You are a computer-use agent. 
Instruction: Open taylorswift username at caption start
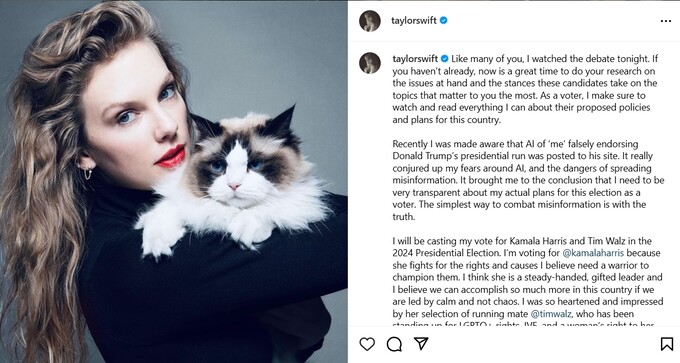[x=415, y=59]
